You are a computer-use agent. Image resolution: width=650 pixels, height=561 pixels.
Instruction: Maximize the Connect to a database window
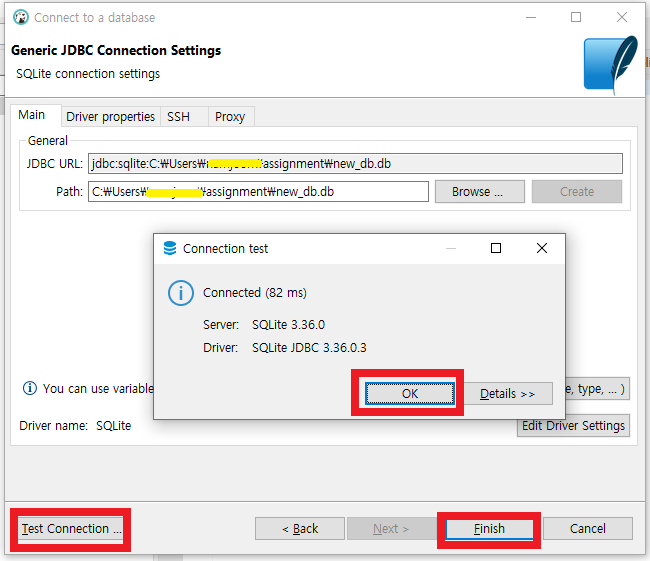(x=576, y=17)
